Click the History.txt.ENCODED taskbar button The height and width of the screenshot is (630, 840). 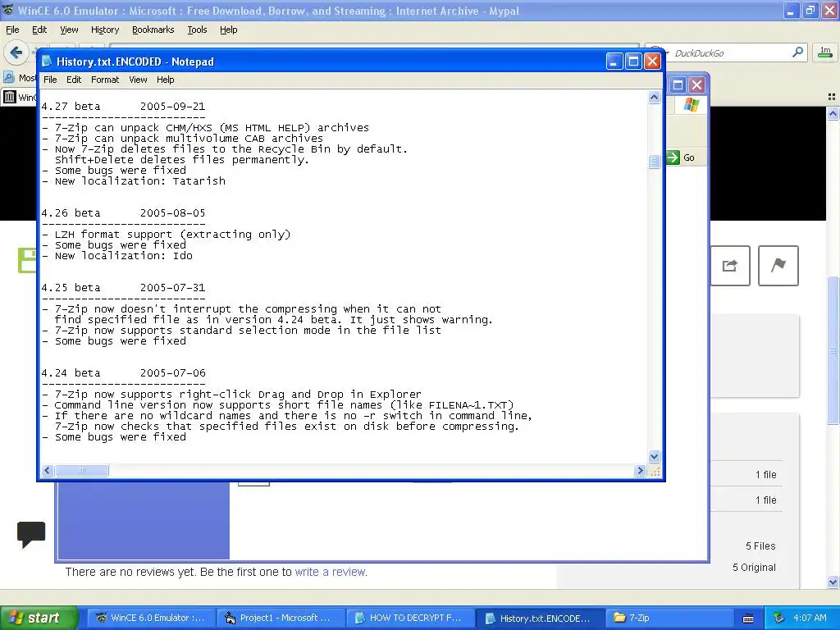[540, 618]
